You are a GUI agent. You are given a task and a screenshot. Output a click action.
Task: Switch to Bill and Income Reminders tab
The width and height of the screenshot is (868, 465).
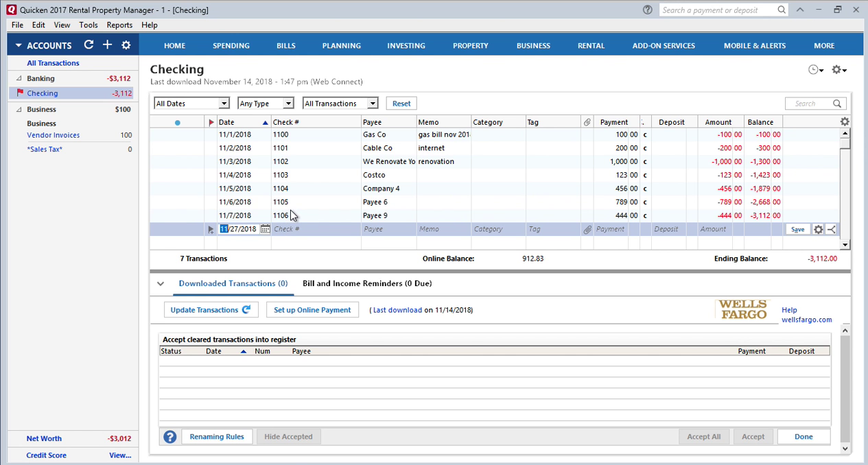tap(367, 283)
